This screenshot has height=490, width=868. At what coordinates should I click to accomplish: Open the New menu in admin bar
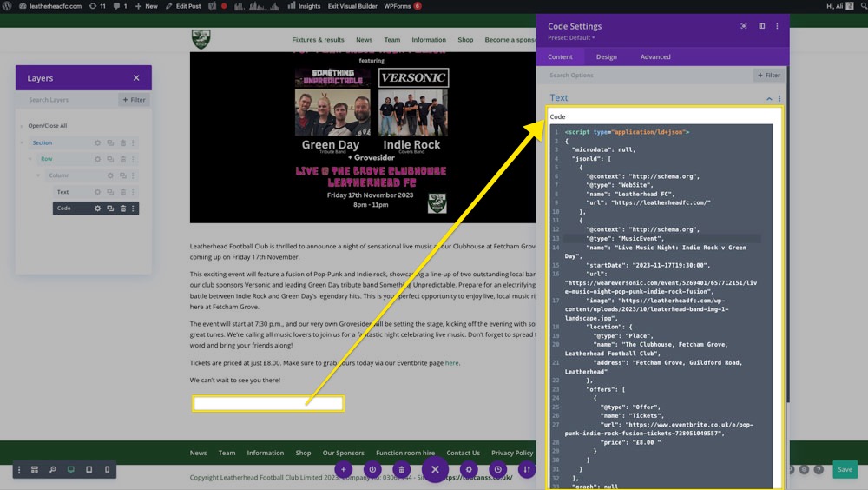[x=146, y=6]
